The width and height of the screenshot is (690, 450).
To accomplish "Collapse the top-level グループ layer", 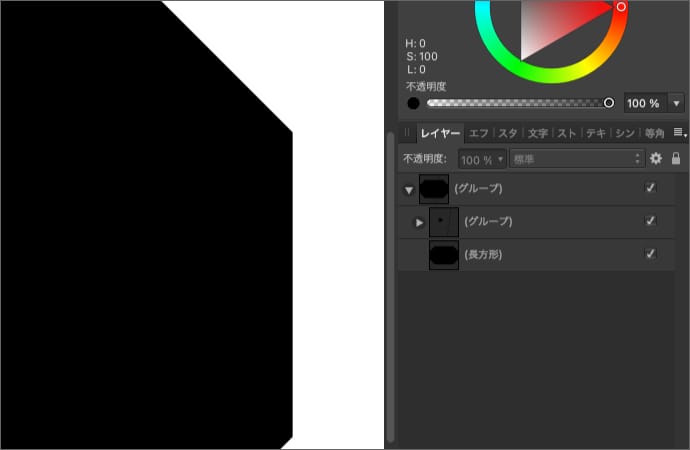I will point(408,189).
